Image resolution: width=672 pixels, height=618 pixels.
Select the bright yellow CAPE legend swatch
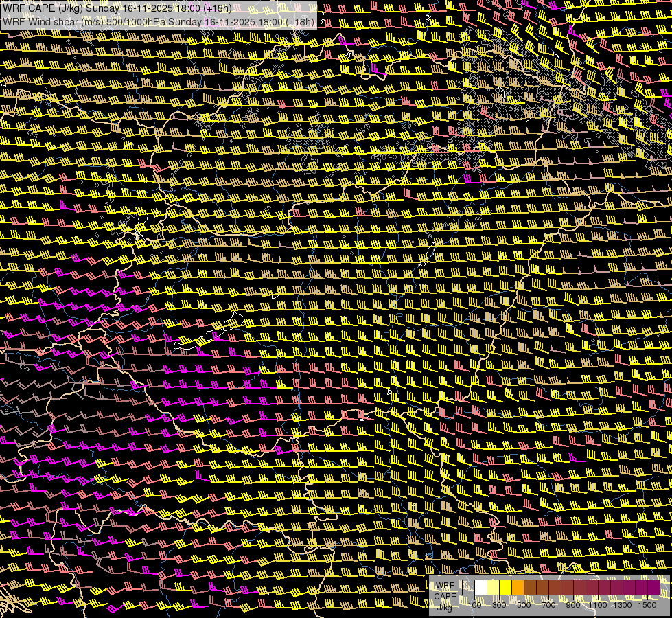[x=506, y=587]
